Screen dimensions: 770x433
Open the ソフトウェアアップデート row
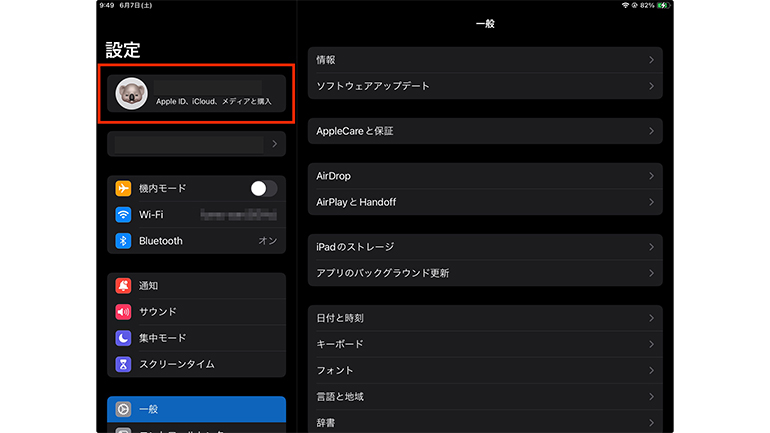point(485,86)
